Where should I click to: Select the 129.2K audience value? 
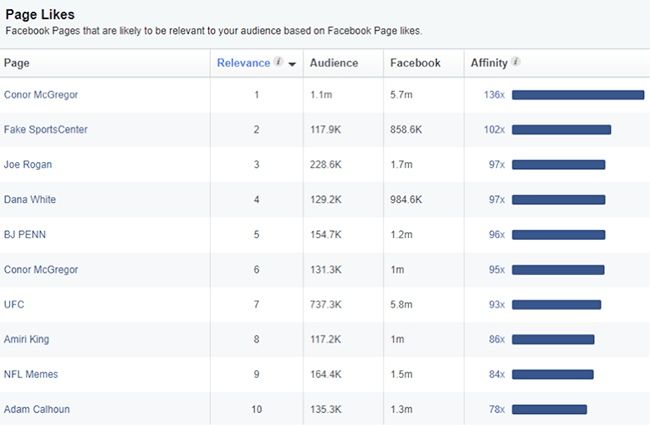pos(325,199)
